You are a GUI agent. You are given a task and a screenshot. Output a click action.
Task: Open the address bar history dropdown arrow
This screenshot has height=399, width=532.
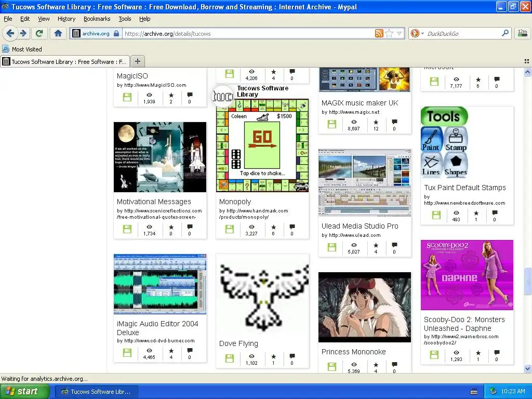click(400, 33)
